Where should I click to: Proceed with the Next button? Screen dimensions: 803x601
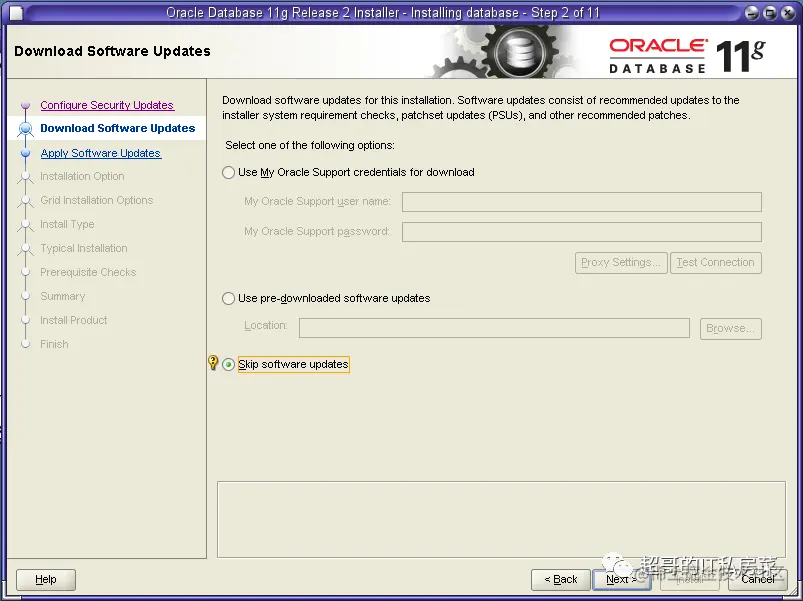click(621, 579)
